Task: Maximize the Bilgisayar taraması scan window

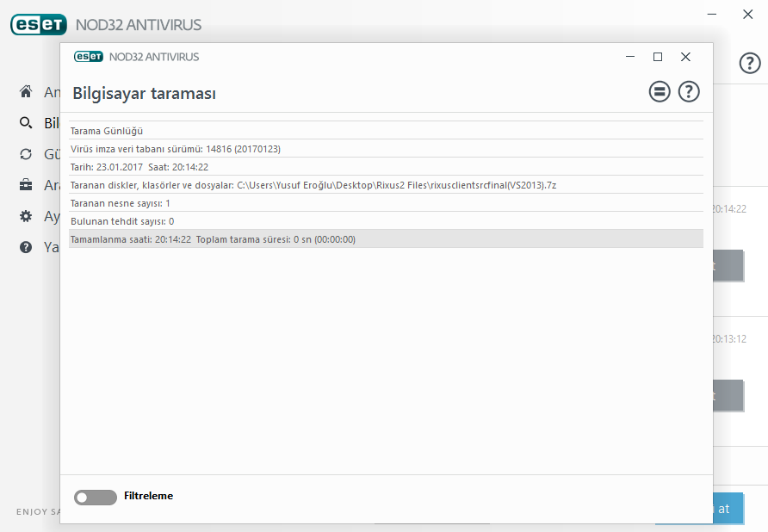Action: [658, 57]
